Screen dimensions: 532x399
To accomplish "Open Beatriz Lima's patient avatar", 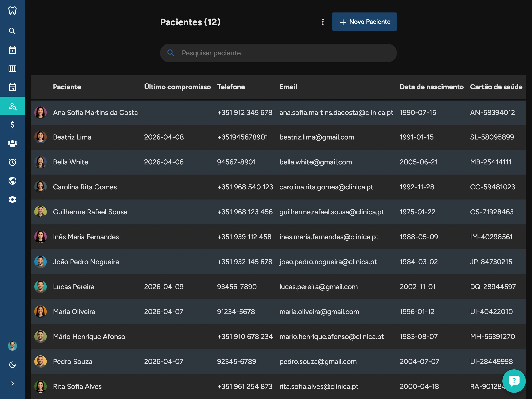I will pos(40,137).
